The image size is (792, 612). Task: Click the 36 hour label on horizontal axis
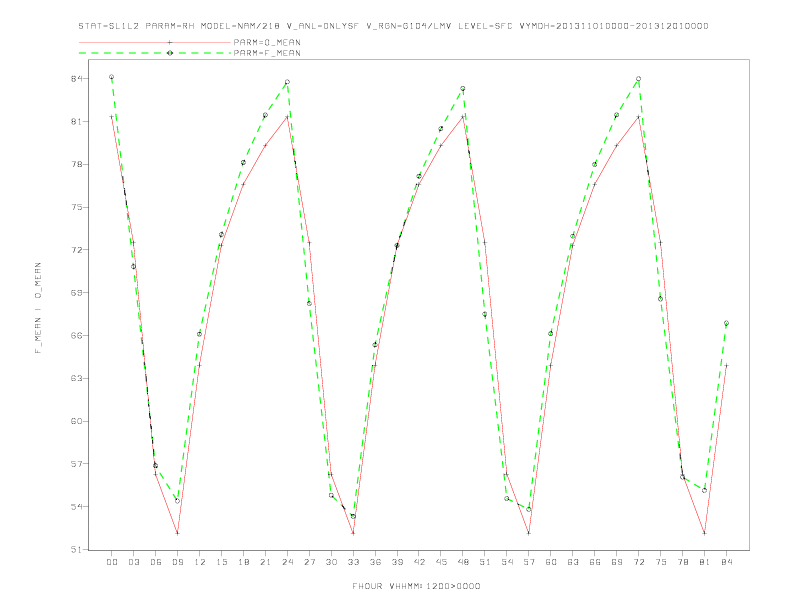pos(375,562)
